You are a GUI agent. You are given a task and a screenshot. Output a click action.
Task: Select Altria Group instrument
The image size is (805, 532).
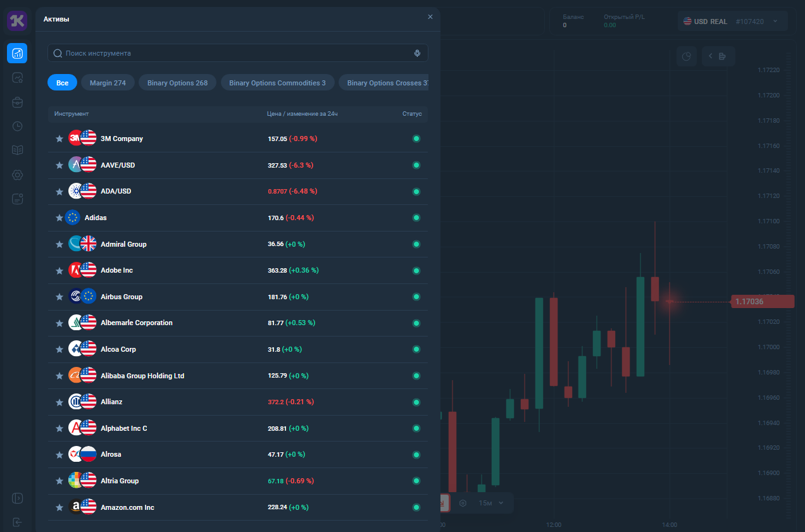(238, 481)
